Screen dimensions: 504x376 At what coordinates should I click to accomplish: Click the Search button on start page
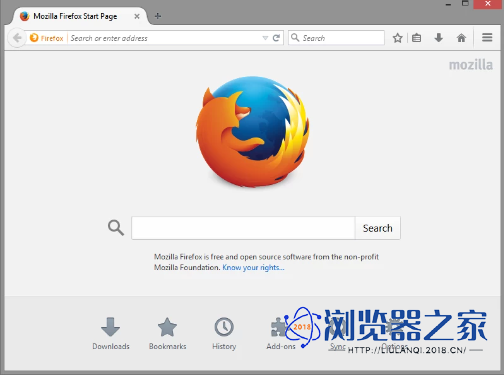[x=378, y=228]
